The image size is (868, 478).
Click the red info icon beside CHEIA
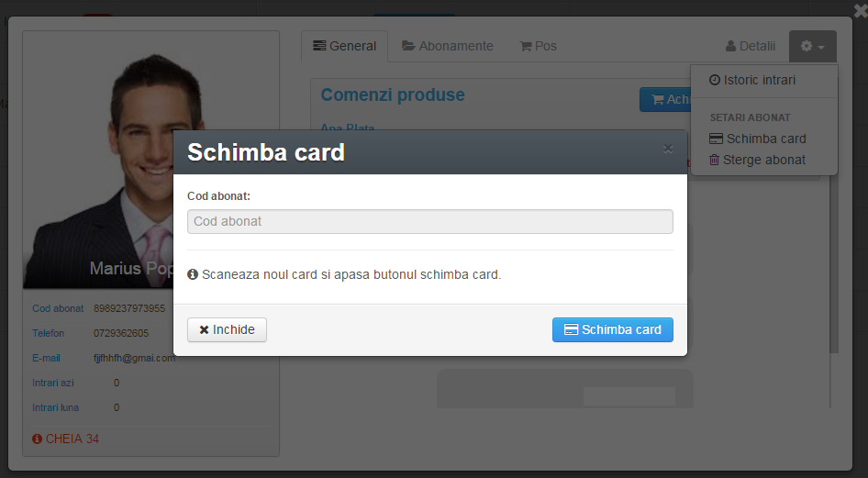(x=37, y=439)
